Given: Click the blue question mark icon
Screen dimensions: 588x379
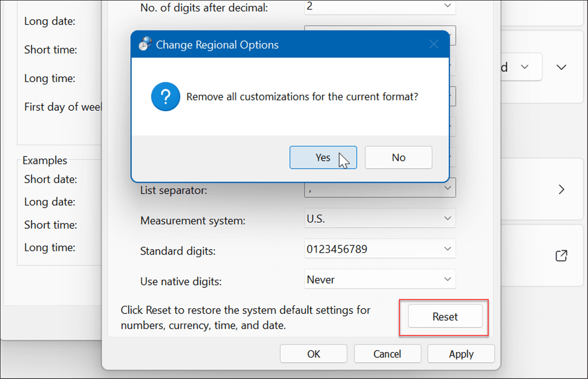Looking at the screenshot, I should click(x=165, y=97).
